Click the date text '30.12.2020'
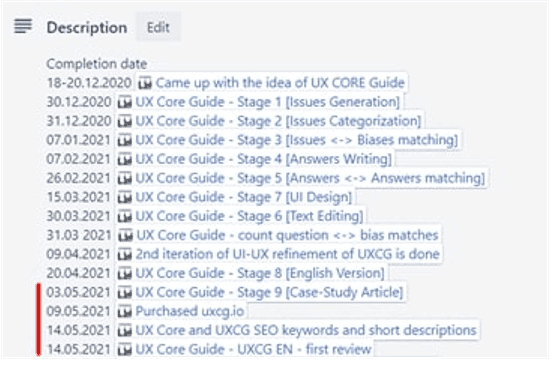The width and height of the screenshot is (553, 365). [79, 102]
